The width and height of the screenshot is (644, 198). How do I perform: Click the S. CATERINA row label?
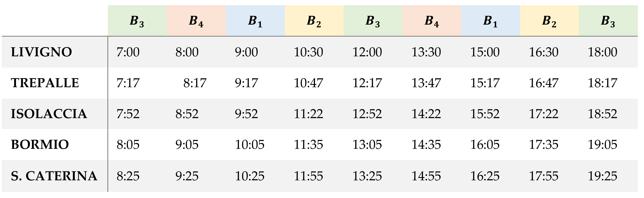point(54,176)
